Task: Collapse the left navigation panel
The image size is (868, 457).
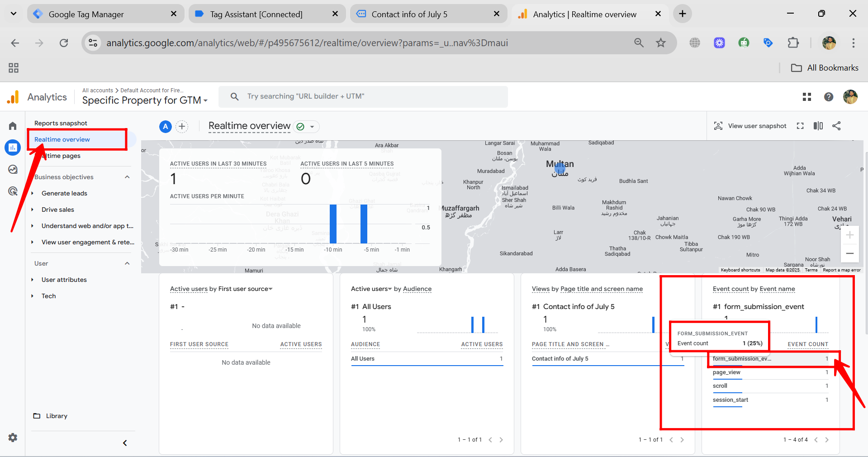Action: (x=125, y=443)
